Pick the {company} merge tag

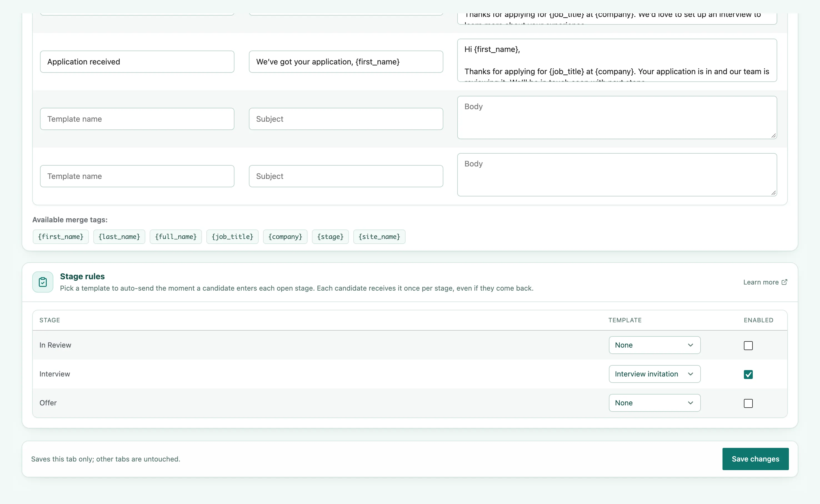[285, 237]
